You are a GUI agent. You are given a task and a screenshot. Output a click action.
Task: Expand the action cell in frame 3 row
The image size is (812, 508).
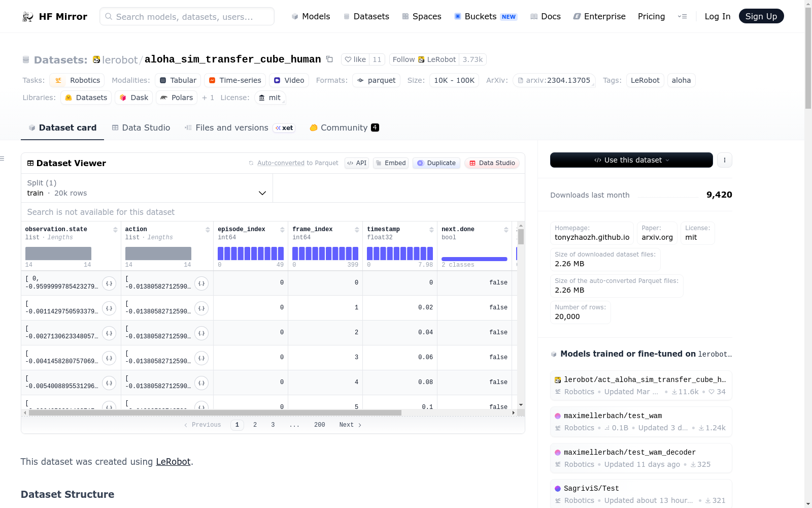[201, 358]
